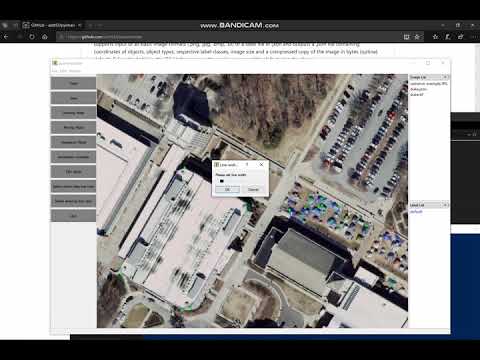The image size is (480, 360).
Task: Close the Label List panel
Action: [445, 205]
